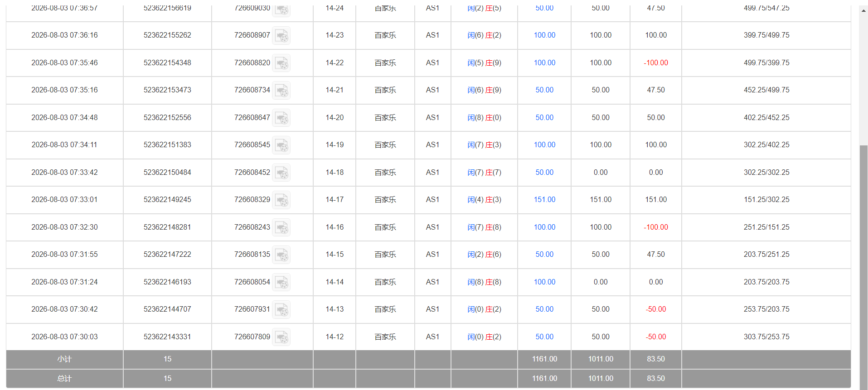Click table-round 14-15 cell
Screen dimensions: 868x390
pos(335,255)
